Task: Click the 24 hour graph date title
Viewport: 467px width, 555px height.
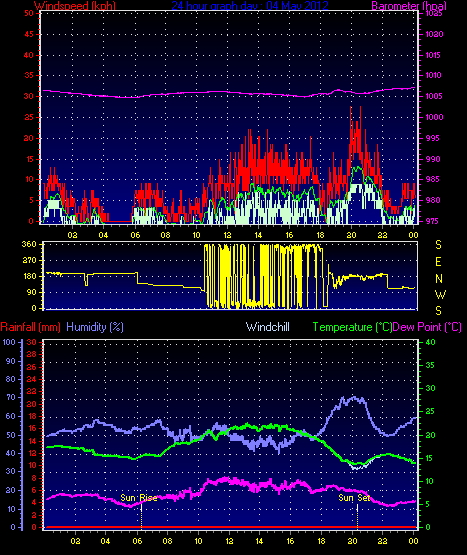Action: pyautogui.click(x=250, y=5)
